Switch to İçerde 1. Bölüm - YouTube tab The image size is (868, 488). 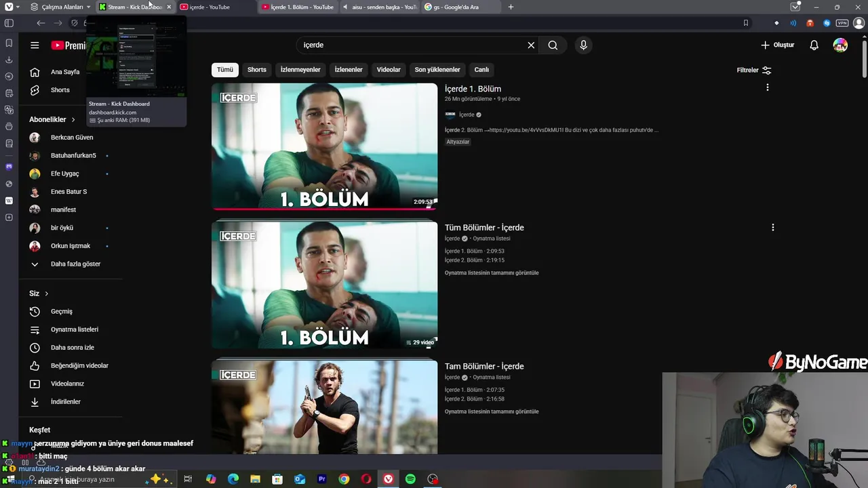coord(298,7)
